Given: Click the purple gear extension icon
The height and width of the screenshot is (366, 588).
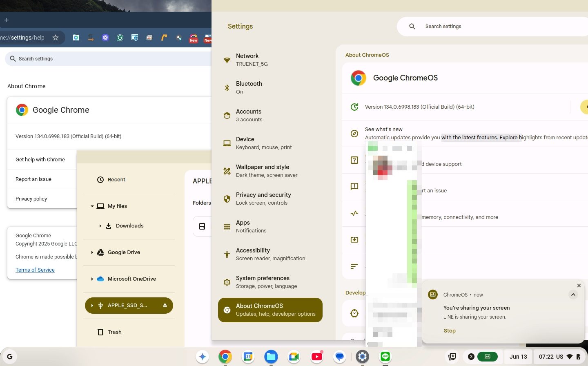Looking at the screenshot, I should click(x=105, y=38).
